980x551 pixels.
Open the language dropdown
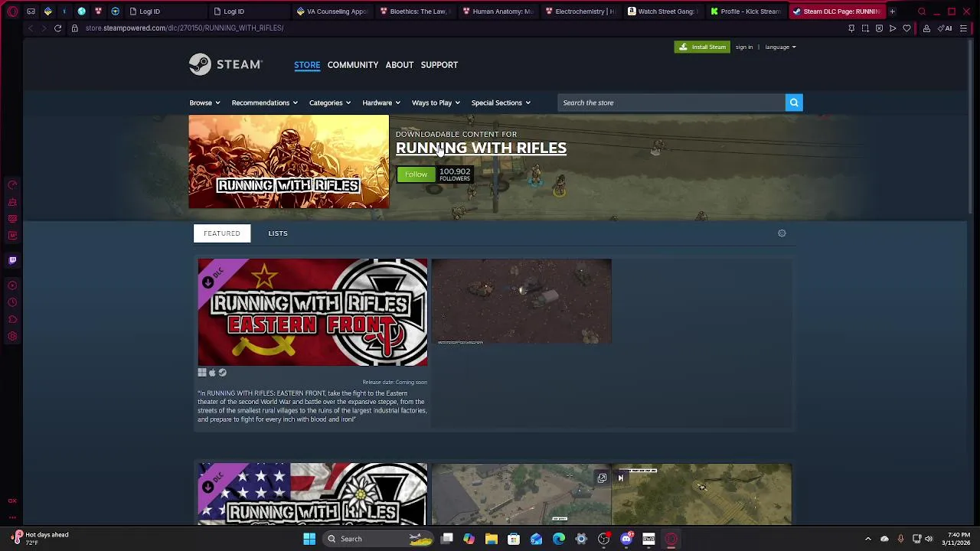[780, 47]
